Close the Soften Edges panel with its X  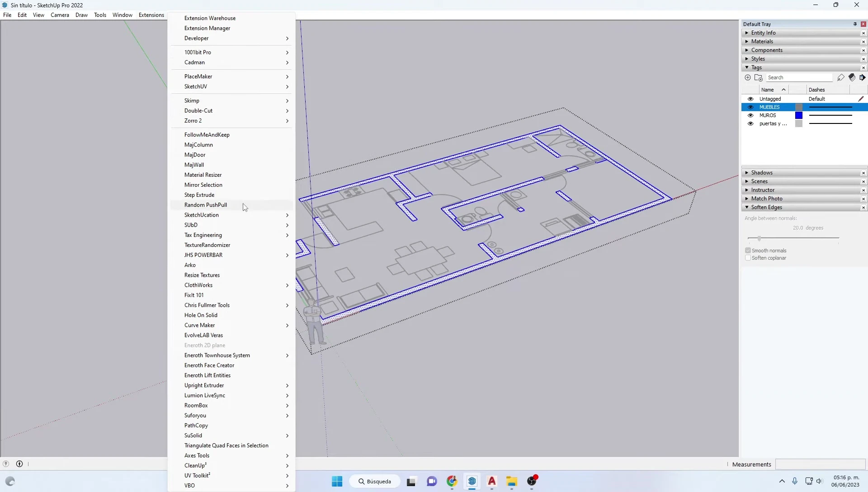click(x=863, y=208)
